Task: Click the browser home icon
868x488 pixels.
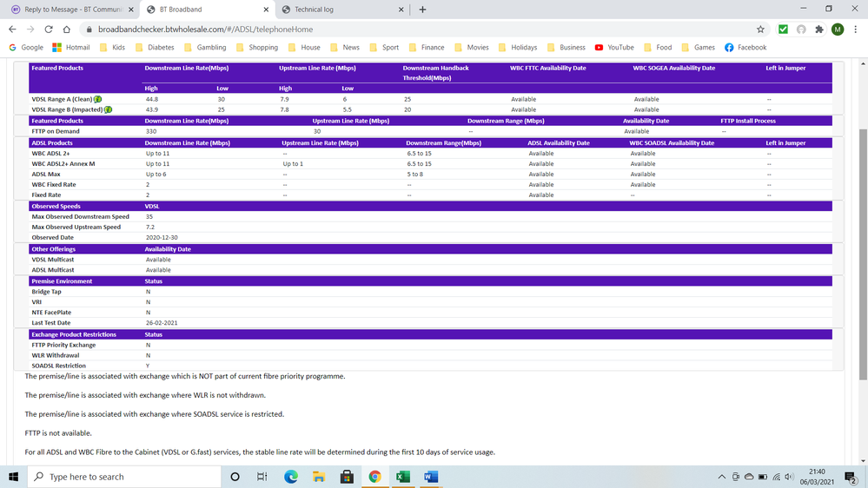Action: coord(66,29)
